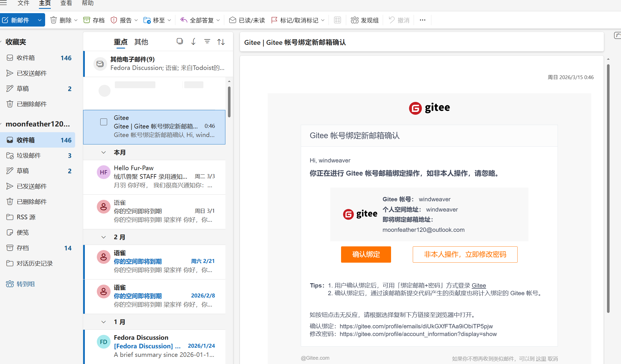621x364 pixels.
Task: Open the 帮助 ribbon tab
Action: click(x=88, y=3)
